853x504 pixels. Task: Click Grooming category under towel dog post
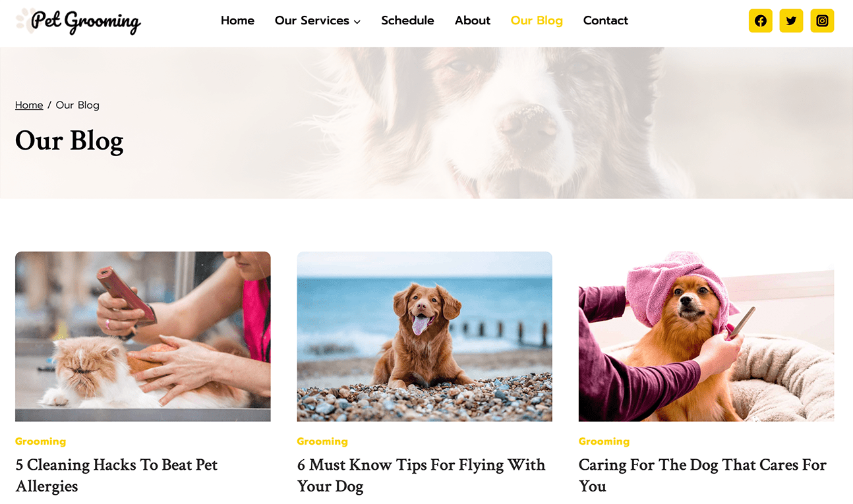[604, 441]
